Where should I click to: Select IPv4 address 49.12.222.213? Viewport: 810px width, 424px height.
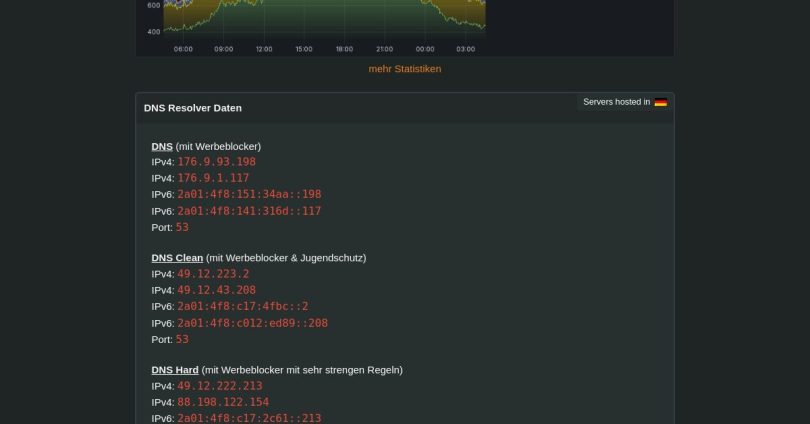(x=220, y=386)
